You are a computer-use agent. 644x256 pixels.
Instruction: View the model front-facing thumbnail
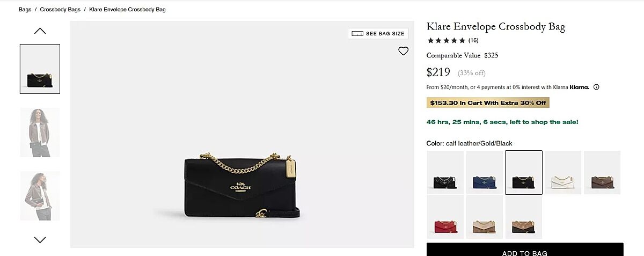[40, 133]
